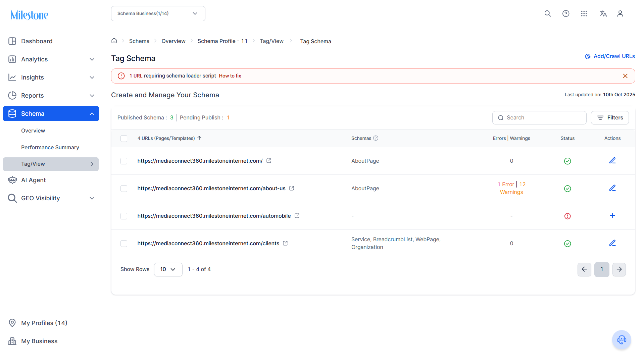Image resolution: width=644 pixels, height=362 pixels.
Task: Go to home via breadcrumb house icon
Action: tap(114, 41)
